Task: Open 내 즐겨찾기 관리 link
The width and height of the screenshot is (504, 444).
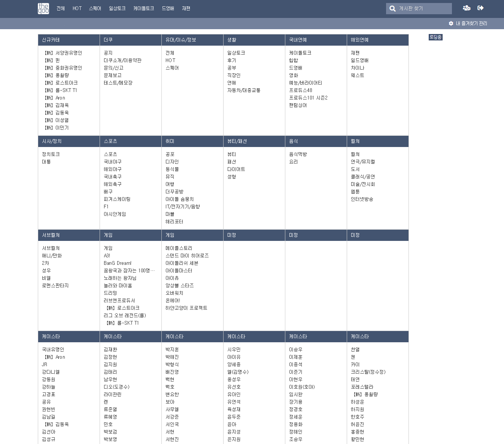Action: [471, 24]
